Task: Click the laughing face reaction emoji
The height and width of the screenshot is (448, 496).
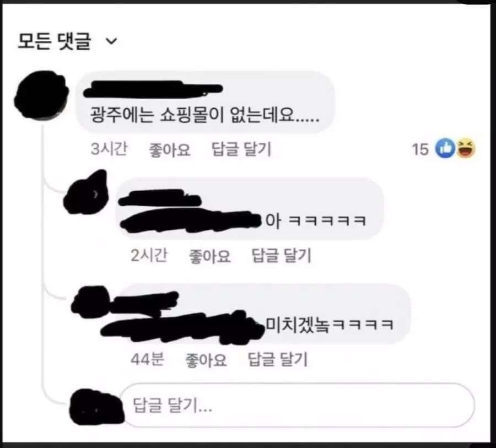Action: 466,148
